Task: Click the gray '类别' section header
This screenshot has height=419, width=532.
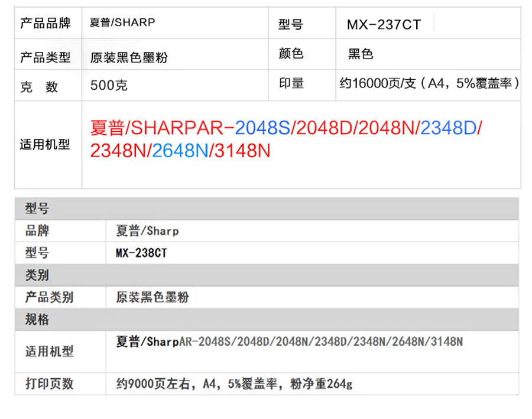Action: pos(267,275)
